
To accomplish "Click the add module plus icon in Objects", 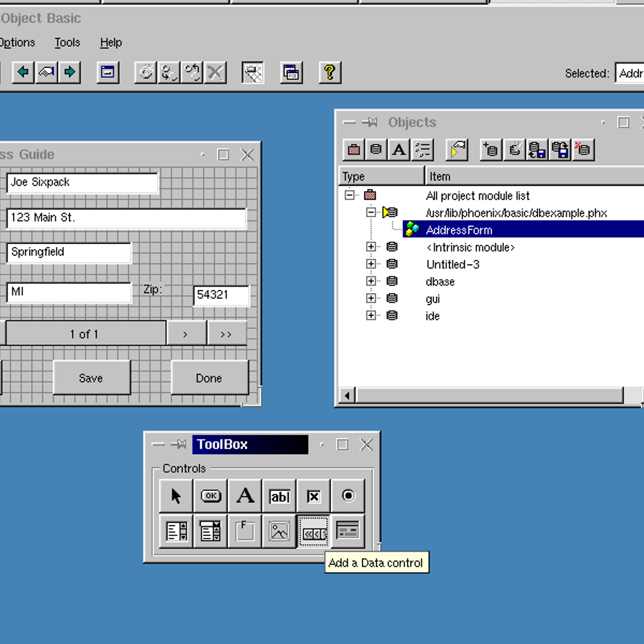I will point(491,150).
